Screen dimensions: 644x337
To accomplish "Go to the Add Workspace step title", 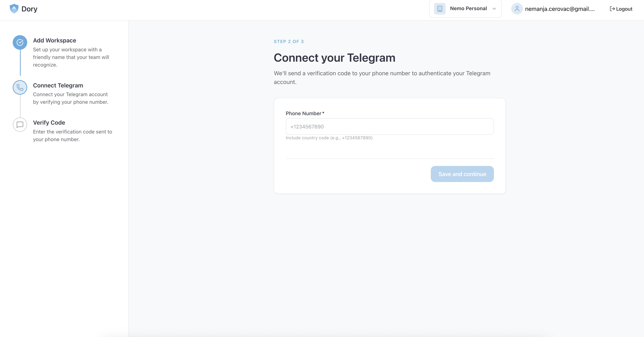I will pyautogui.click(x=55, y=40).
